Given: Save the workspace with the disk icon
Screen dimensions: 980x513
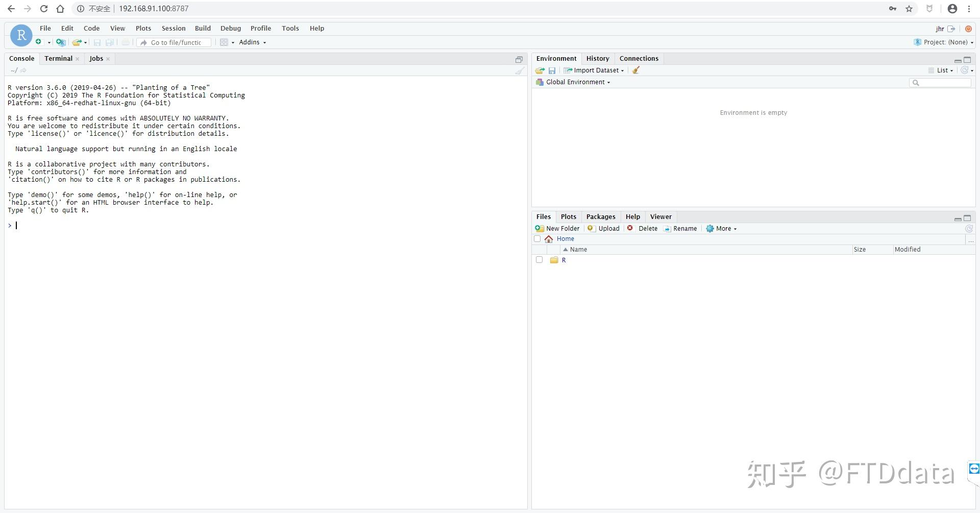Looking at the screenshot, I should (x=552, y=70).
